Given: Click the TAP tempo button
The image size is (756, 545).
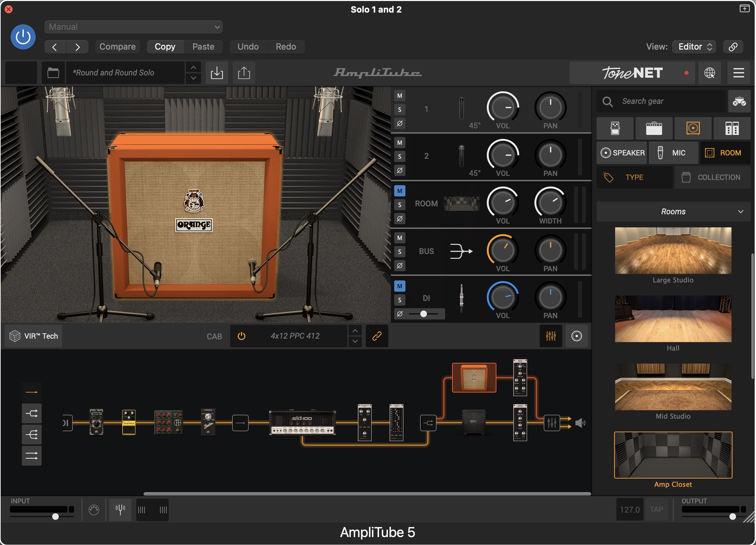Looking at the screenshot, I should (x=656, y=509).
